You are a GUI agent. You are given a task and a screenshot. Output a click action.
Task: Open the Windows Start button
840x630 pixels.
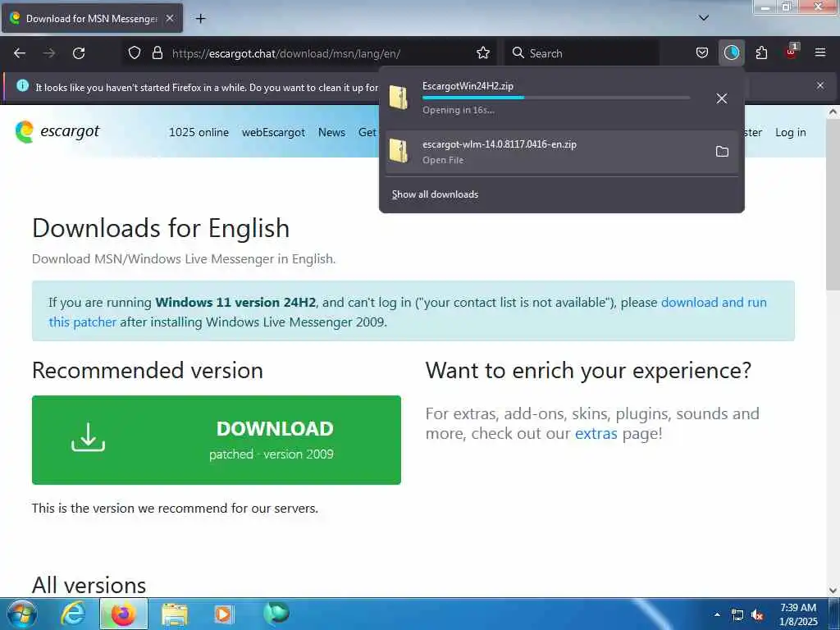click(21, 614)
